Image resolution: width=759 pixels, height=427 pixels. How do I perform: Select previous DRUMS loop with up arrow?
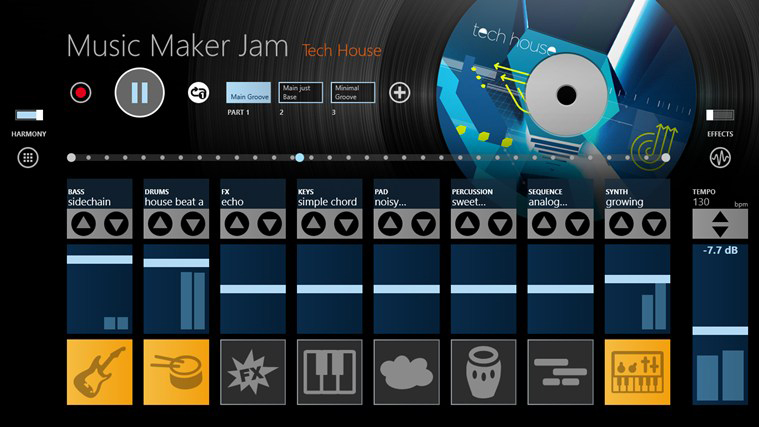[160, 224]
